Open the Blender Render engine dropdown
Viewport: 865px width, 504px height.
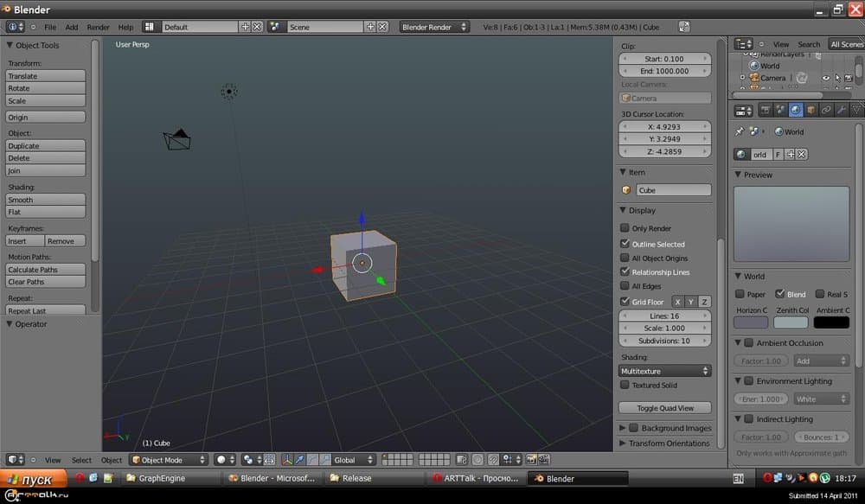click(x=434, y=27)
